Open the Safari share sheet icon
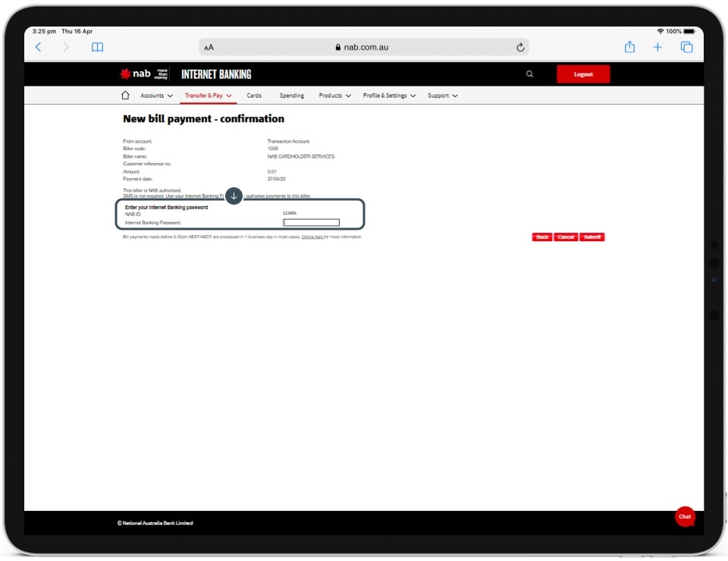This screenshot has height=561, width=728. pyautogui.click(x=629, y=47)
